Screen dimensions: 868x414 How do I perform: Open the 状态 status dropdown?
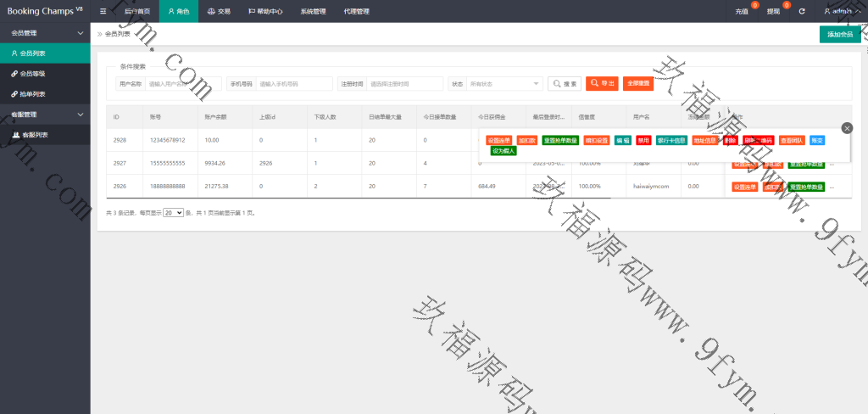(504, 84)
